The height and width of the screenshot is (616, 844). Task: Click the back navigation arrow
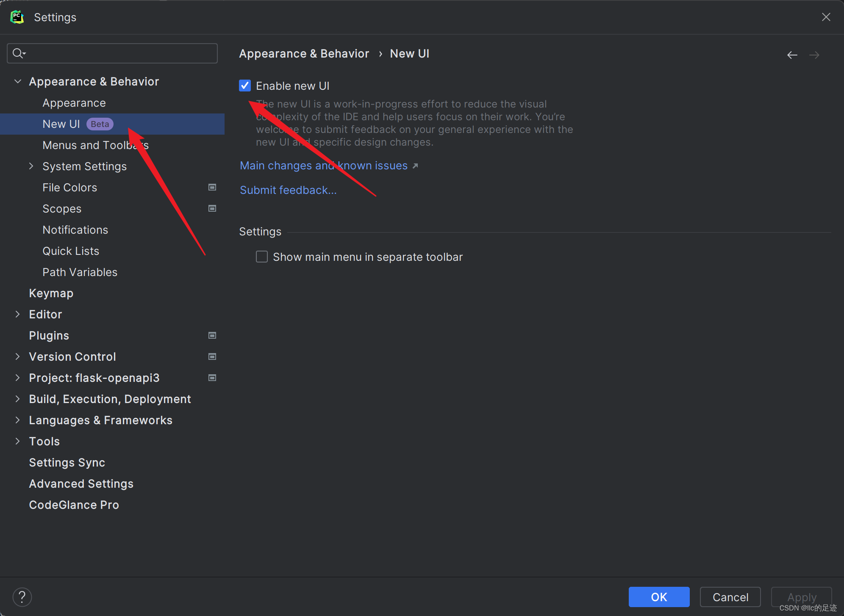[792, 55]
